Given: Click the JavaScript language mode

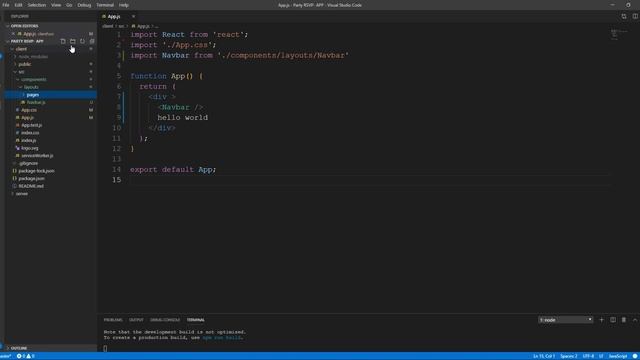Looking at the screenshot, I should point(618,356).
